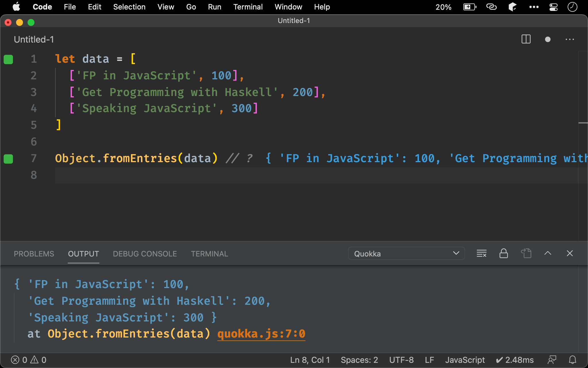This screenshot has width=588, height=368.
Task: Open the editor More Actions menu
Action: pos(570,39)
